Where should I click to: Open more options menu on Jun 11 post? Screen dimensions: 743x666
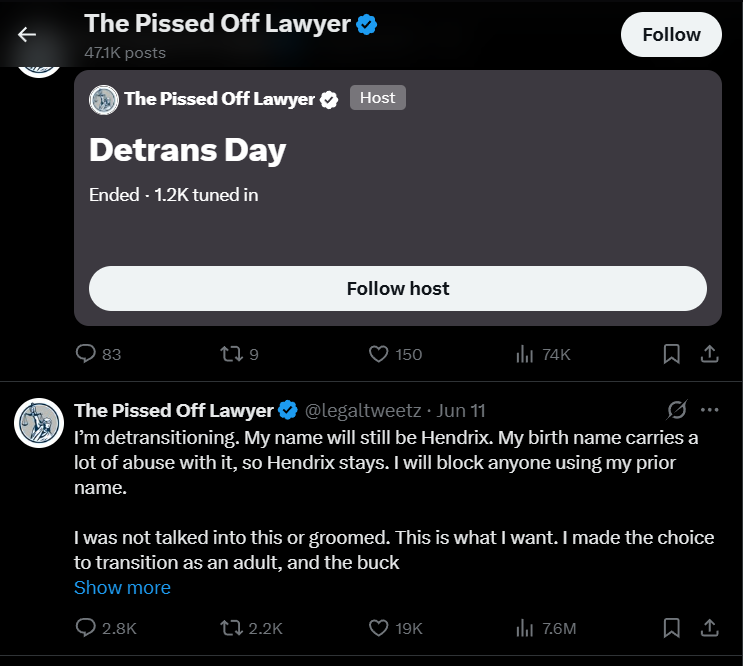pos(709,410)
